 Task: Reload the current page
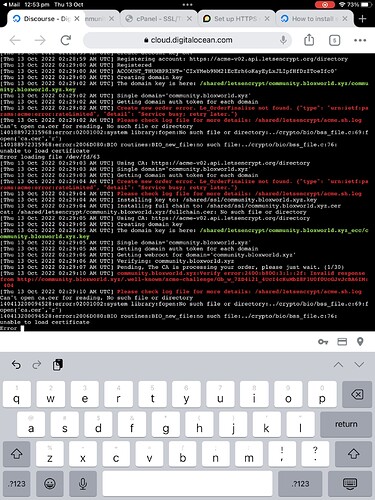[x=66, y=40]
